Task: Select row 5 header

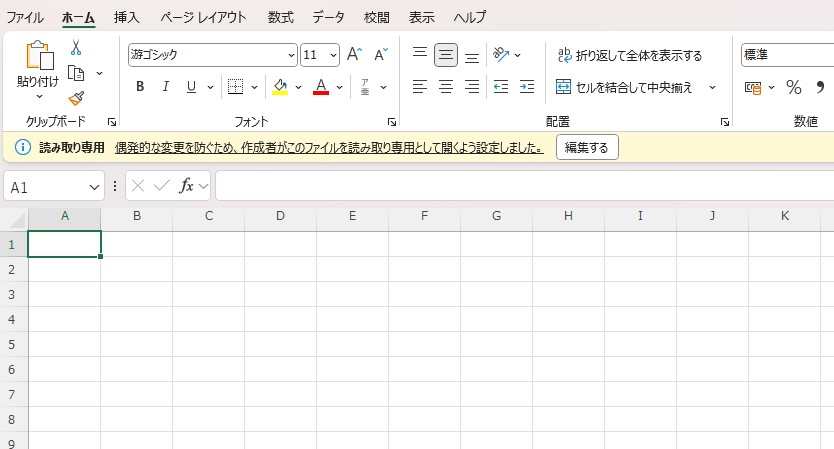Action: 12,344
